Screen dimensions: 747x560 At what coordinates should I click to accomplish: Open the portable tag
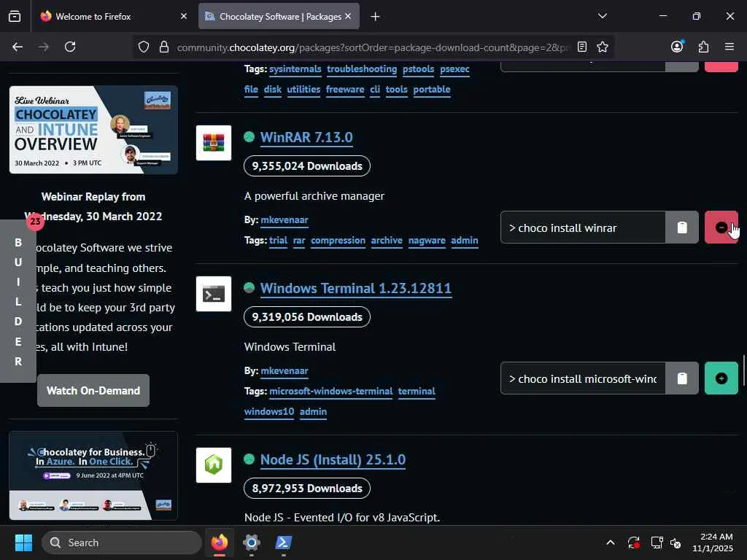(x=432, y=90)
